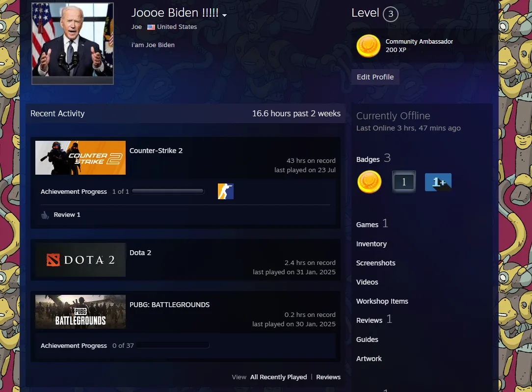
Task: Open the PUBG: BATTLEGROUNDS title link
Action: click(x=170, y=305)
